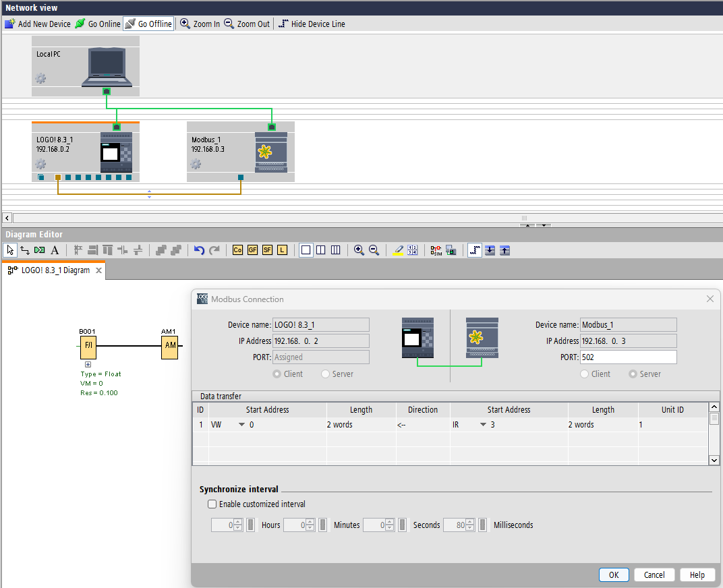Open Help for Modbus Connection

pyautogui.click(x=697, y=575)
